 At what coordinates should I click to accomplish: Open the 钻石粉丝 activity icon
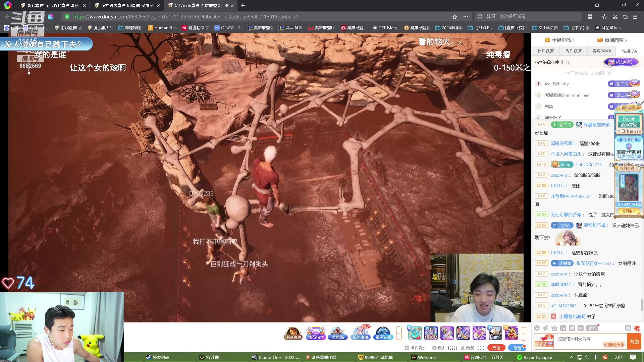coord(316,333)
